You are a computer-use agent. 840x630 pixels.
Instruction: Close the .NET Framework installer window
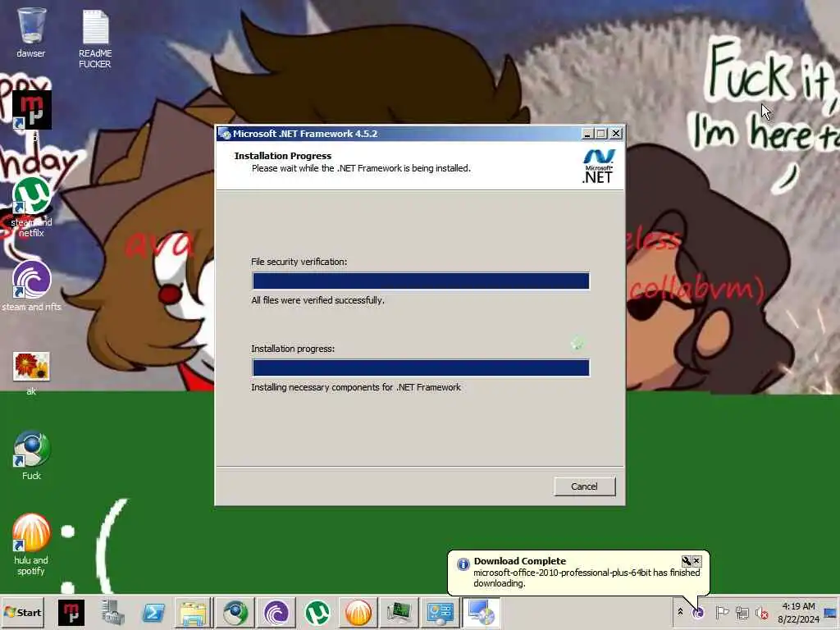tap(616, 134)
